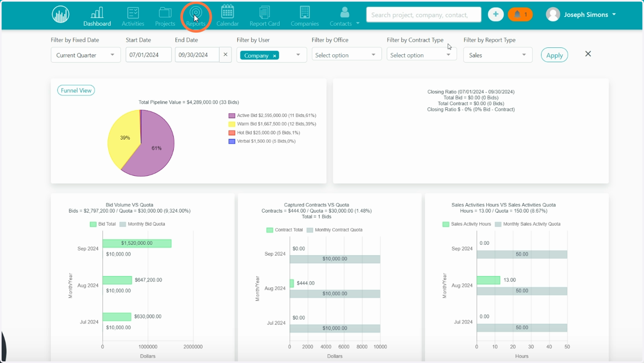Toggle the Bid Total legend entry
This screenshot has height=363, width=644.
tap(103, 224)
